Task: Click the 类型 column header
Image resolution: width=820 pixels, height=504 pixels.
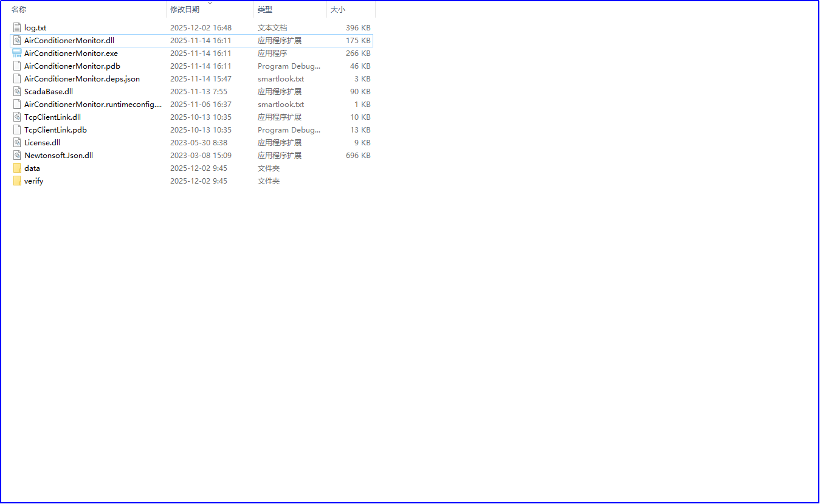Action: coord(263,9)
